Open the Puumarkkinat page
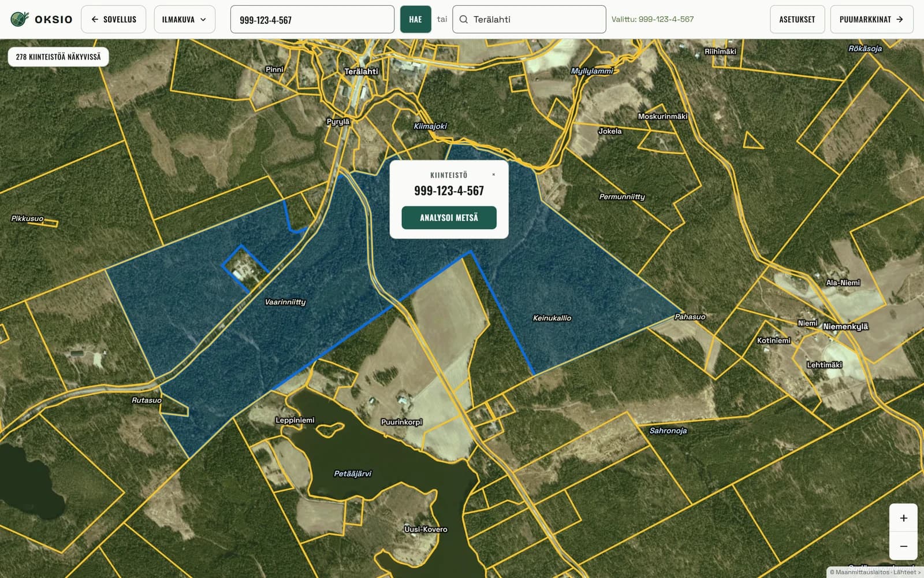924x578 pixels. [x=871, y=19]
